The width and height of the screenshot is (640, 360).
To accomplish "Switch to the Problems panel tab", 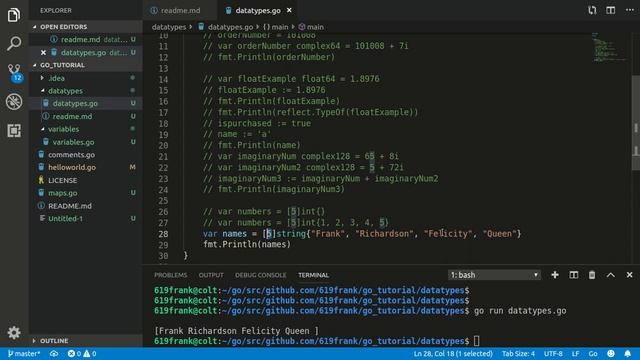I will point(171,275).
